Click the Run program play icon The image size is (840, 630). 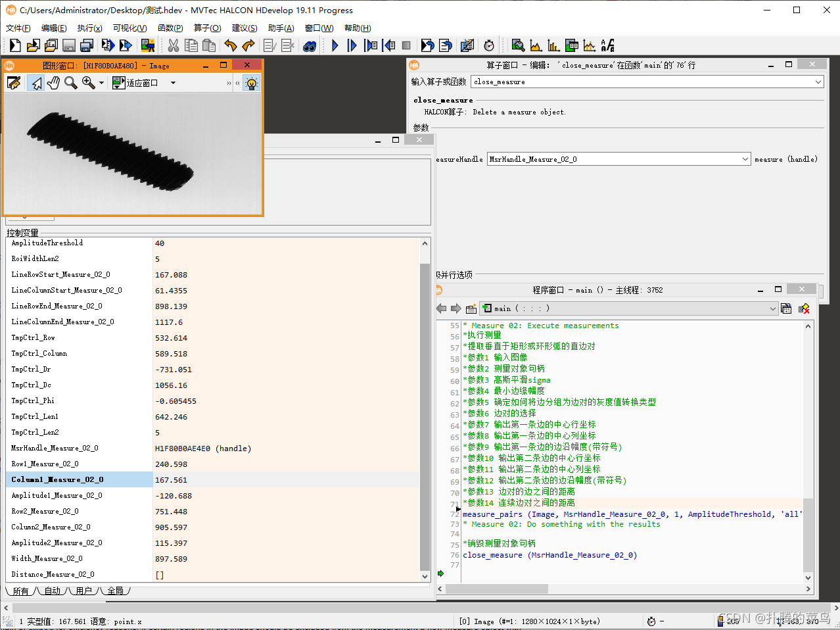tap(335, 45)
